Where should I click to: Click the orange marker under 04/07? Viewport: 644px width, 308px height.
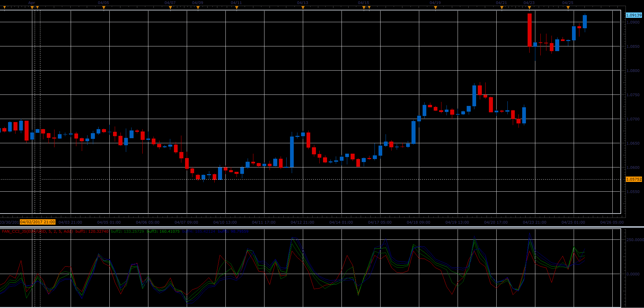pyautogui.click(x=170, y=7)
